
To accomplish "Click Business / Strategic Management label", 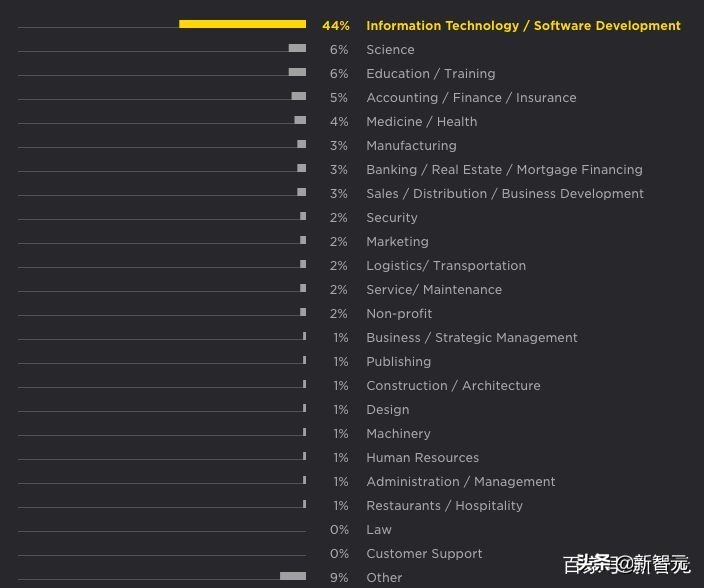I will [x=472, y=338].
